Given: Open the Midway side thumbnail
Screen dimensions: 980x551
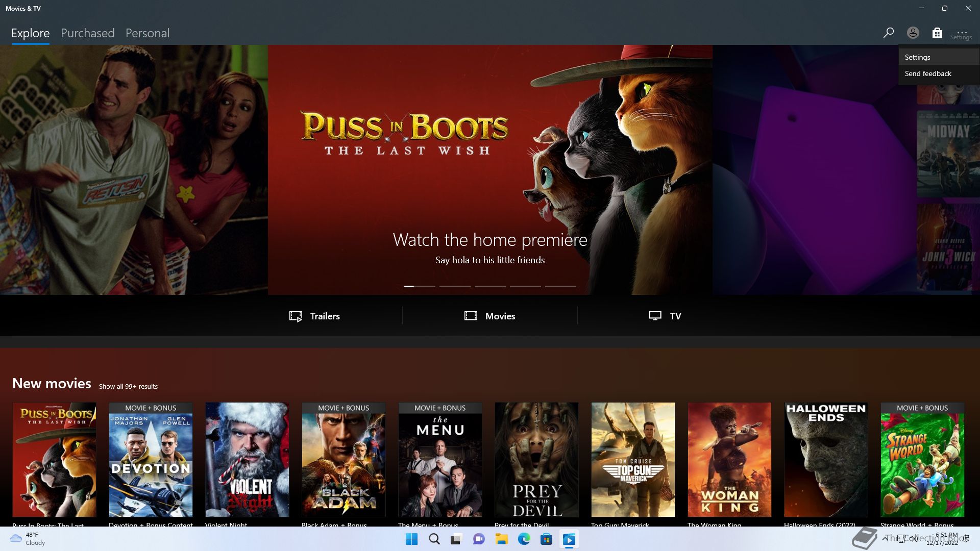Looking at the screenshot, I should tap(948, 154).
